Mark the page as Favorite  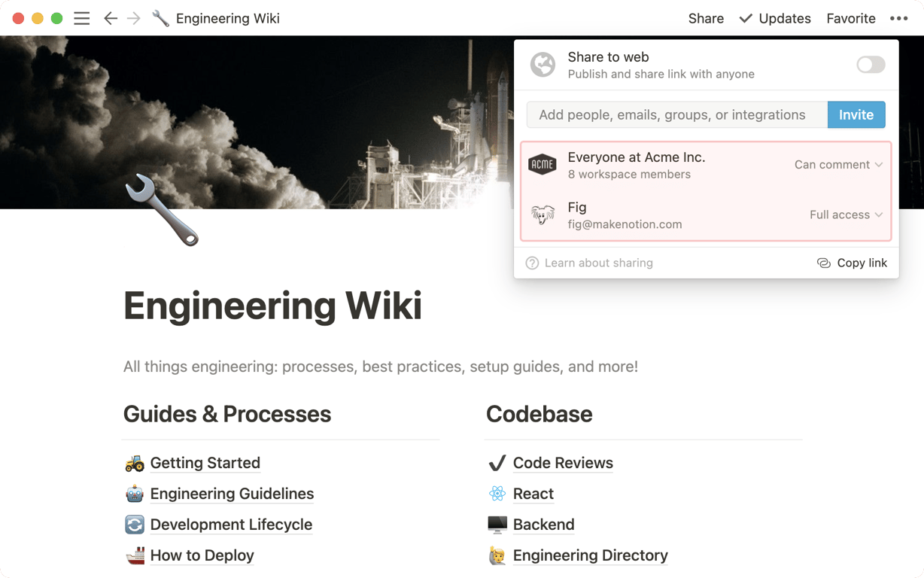(x=850, y=19)
